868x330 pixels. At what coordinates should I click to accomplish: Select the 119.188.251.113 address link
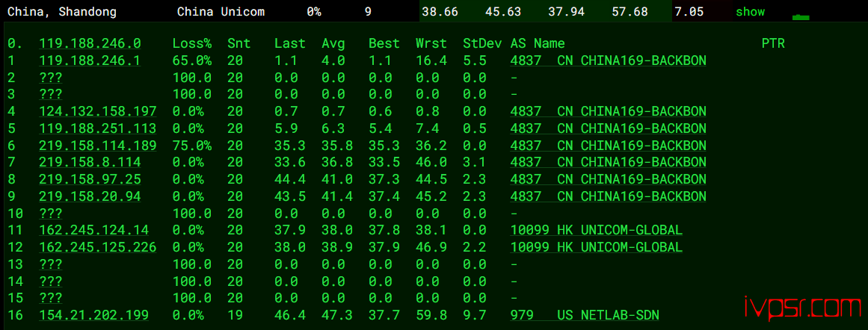98,128
